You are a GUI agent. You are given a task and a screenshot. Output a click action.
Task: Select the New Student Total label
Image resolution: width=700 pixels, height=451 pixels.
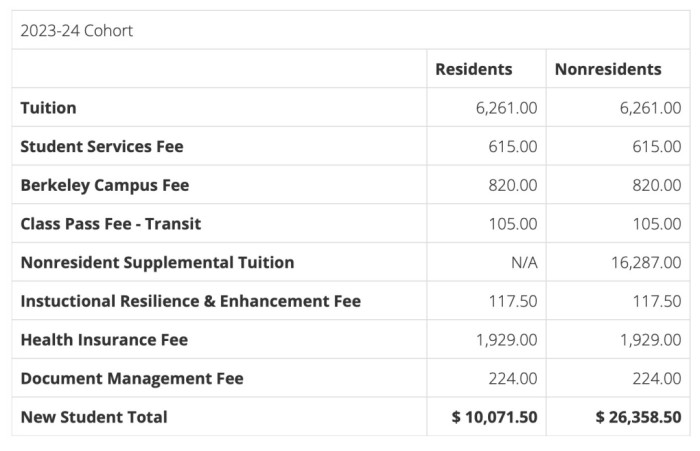pos(94,417)
